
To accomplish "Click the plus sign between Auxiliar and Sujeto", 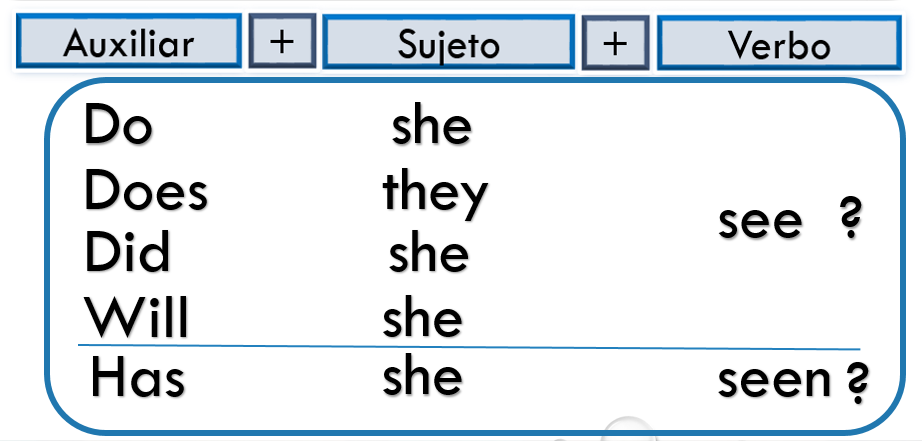I will [x=282, y=42].
